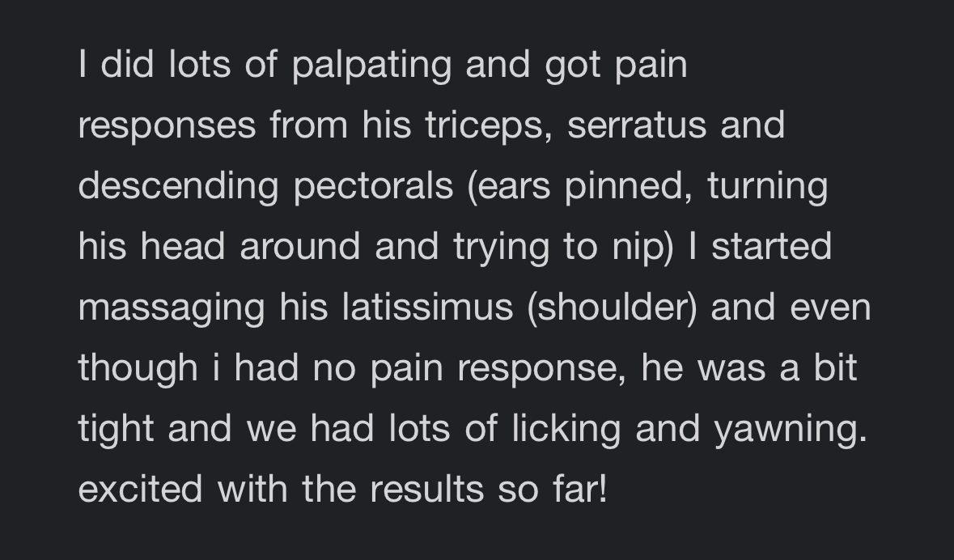Click the word "though" starting the sixth line
Viewport: 954px width, 560px height.
point(138,369)
